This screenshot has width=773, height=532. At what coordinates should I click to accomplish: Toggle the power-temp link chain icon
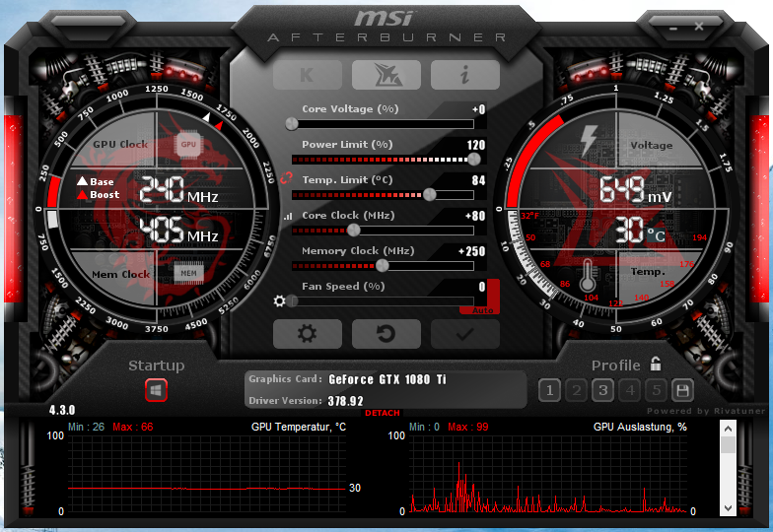coord(286,178)
